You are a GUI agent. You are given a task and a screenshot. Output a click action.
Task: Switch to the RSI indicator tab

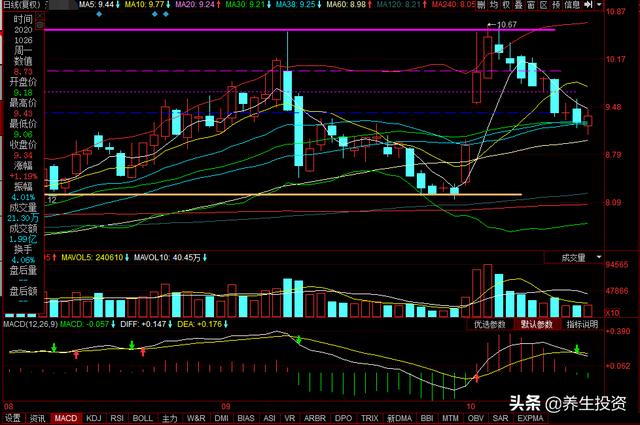click(x=117, y=418)
